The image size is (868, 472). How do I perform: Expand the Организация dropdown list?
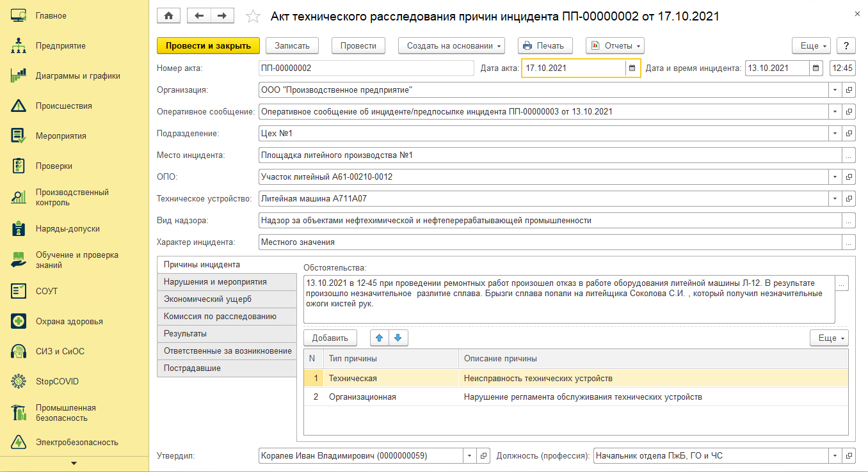point(835,90)
